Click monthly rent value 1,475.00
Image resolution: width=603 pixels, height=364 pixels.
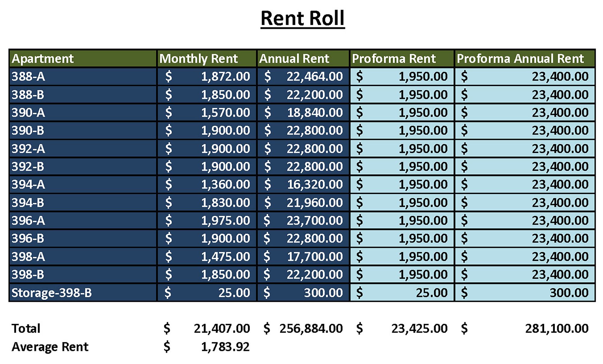point(225,257)
